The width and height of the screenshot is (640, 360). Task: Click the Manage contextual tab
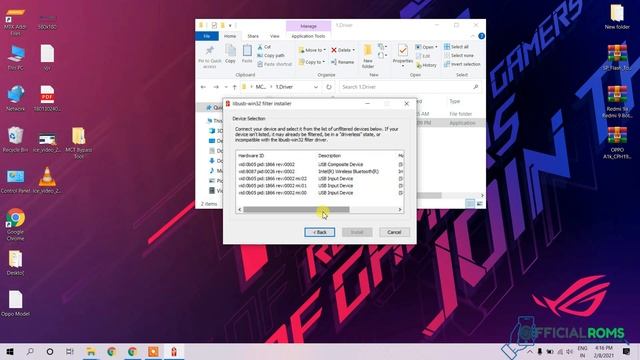tap(308, 26)
